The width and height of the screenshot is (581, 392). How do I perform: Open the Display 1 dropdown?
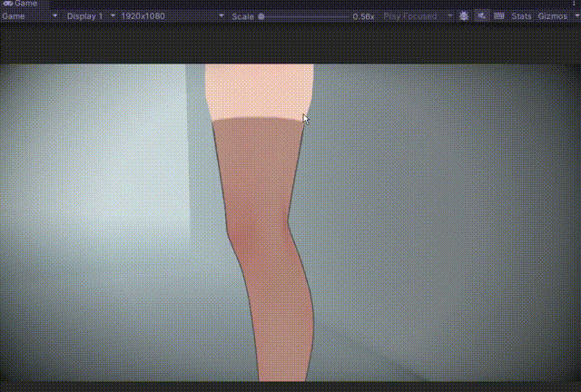(x=91, y=16)
